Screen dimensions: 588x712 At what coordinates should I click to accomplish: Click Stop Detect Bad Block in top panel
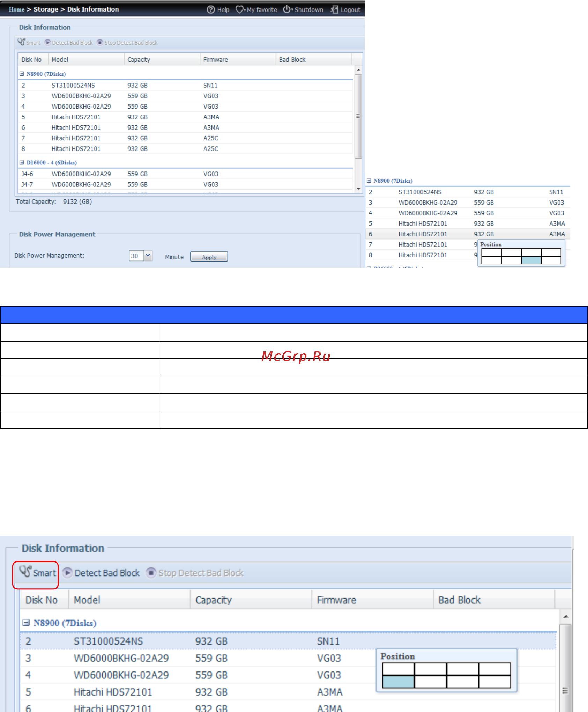tap(127, 43)
